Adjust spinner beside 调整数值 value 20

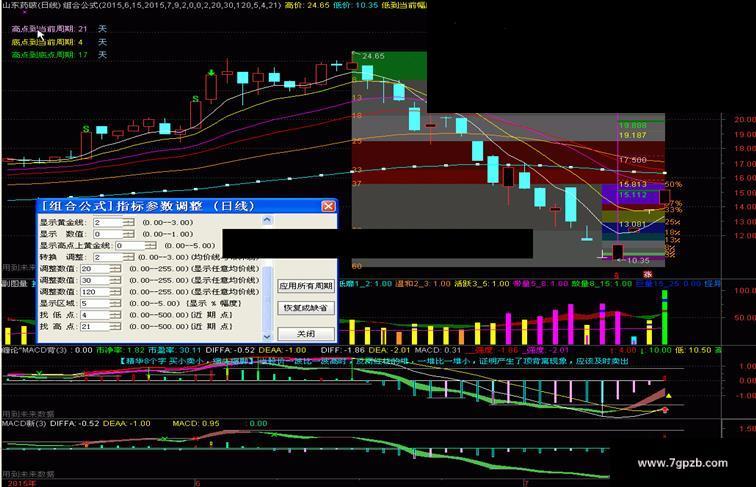tap(115, 269)
